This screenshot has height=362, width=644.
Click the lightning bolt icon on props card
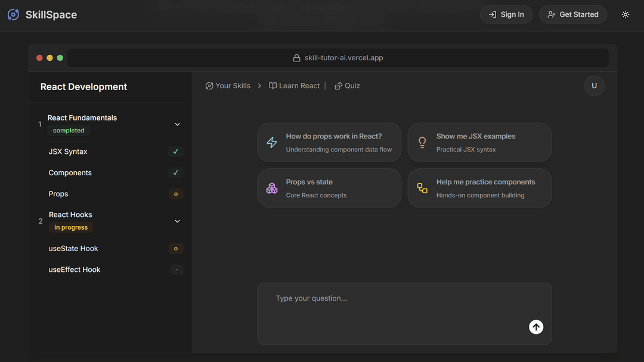coord(272,143)
